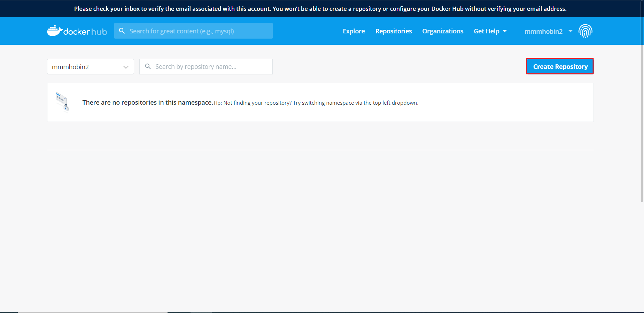The image size is (644, 313).
Task: Focus the 'Search for great content' field
Action: [193, 31]
